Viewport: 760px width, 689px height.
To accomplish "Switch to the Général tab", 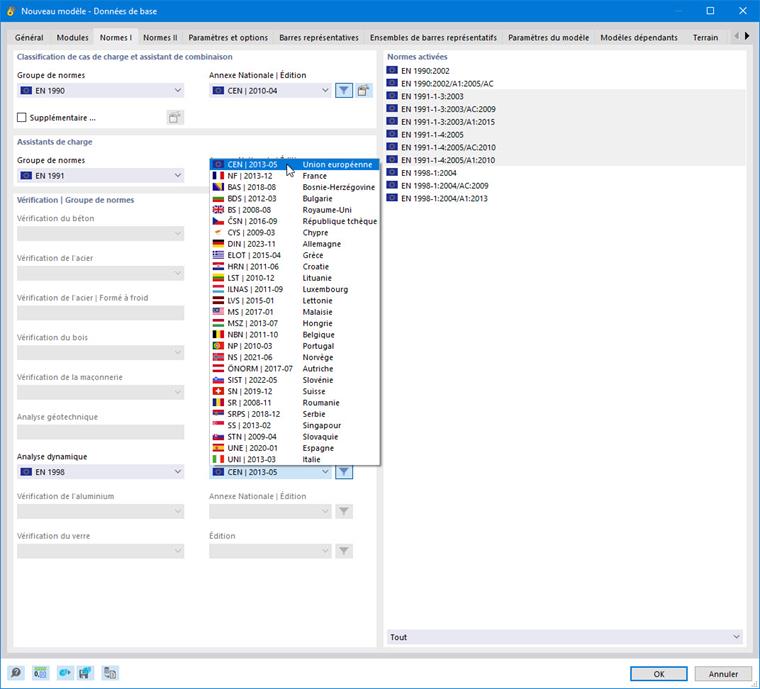I will coord(29,37).
